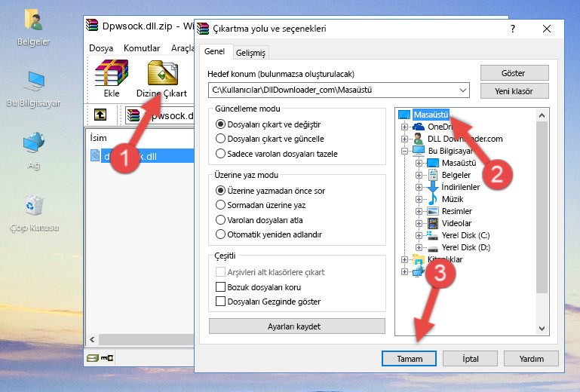Select the İndirilenler arrow icon in tree
The image size is (580, 392).
coord(433,187)
